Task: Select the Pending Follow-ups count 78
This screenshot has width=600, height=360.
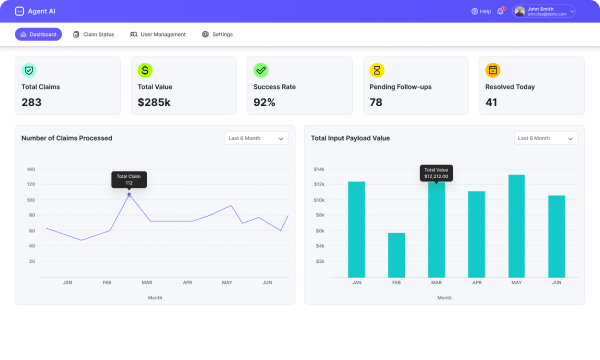Action: 376,103
